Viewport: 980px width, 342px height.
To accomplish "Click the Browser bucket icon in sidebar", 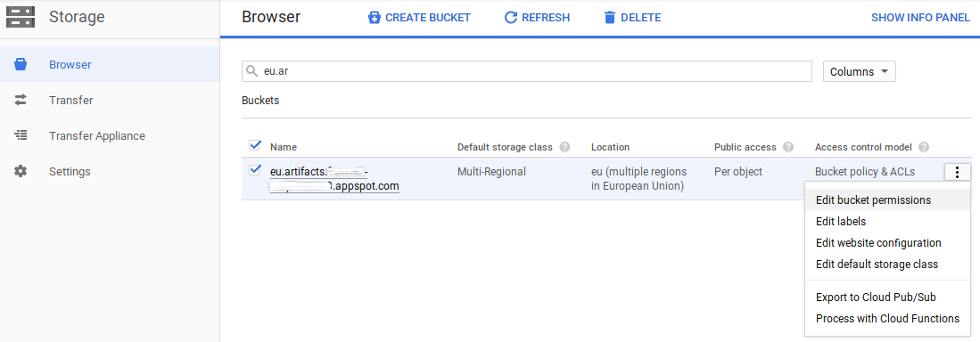I will pyautogui.click(x=21, y=64).
